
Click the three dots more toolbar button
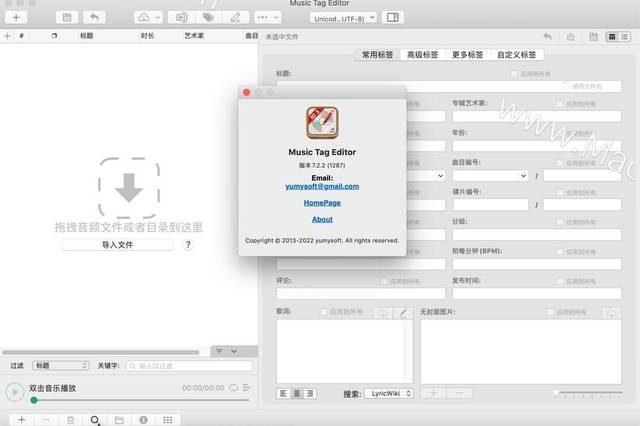coord(263,18)
